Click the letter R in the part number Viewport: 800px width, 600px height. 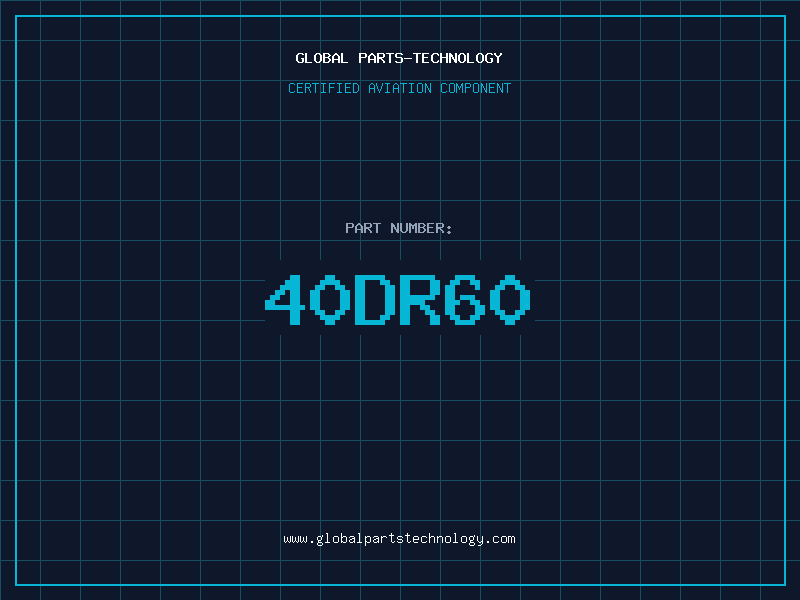coord(420,299)
